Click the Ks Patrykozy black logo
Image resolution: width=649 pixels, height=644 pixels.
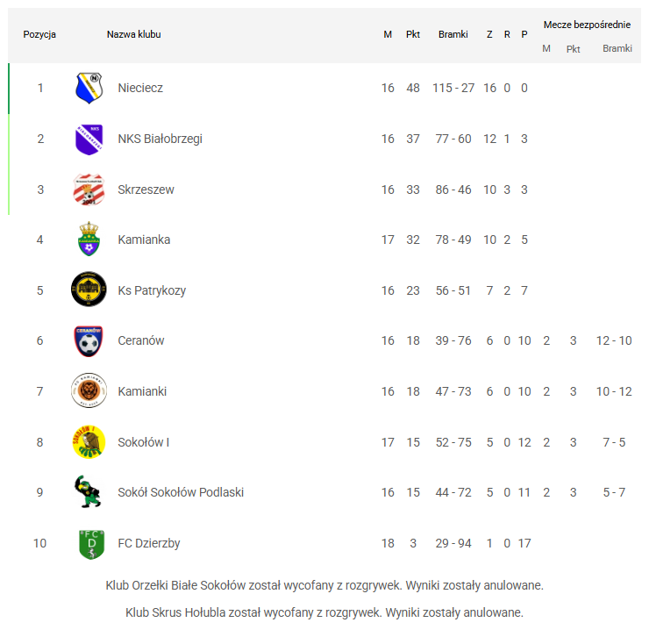(x=89, y=290)
